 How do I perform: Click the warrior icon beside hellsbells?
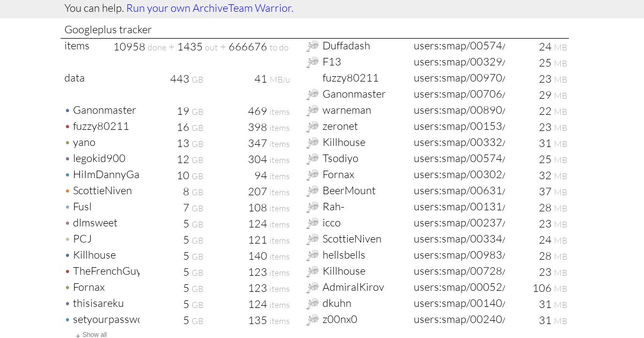(x=313, y=256)
